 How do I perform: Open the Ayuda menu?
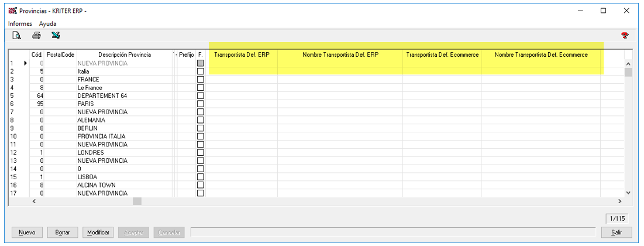[x=47, y=23]
